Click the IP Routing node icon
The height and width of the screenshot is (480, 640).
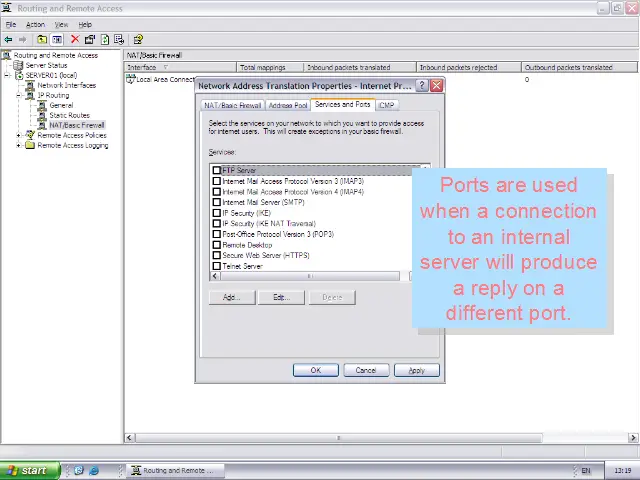[x=30, y=96]
